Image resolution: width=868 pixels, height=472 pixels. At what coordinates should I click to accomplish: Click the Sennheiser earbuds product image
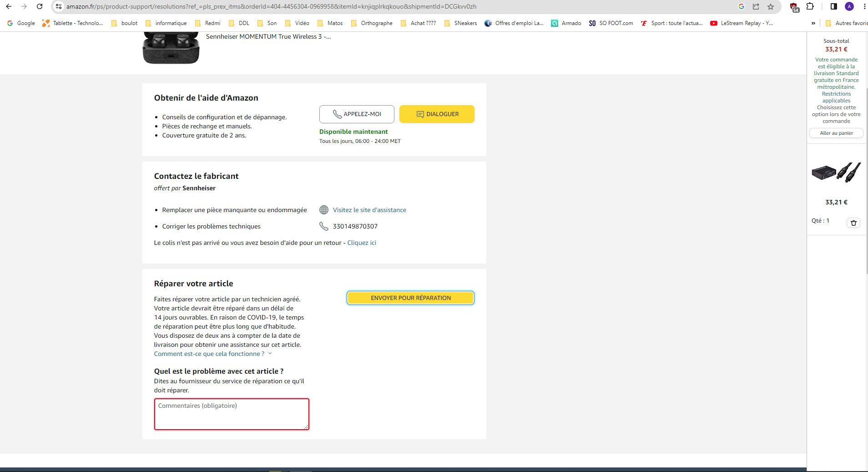coord(171,48)
